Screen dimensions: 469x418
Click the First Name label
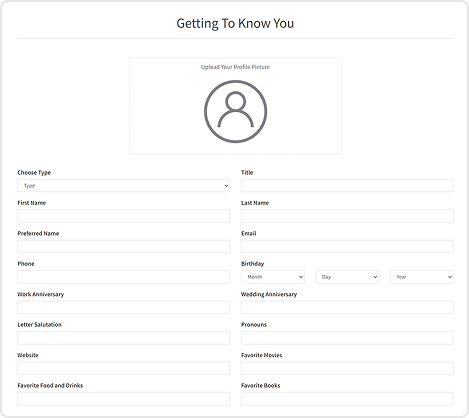[32, 203]
